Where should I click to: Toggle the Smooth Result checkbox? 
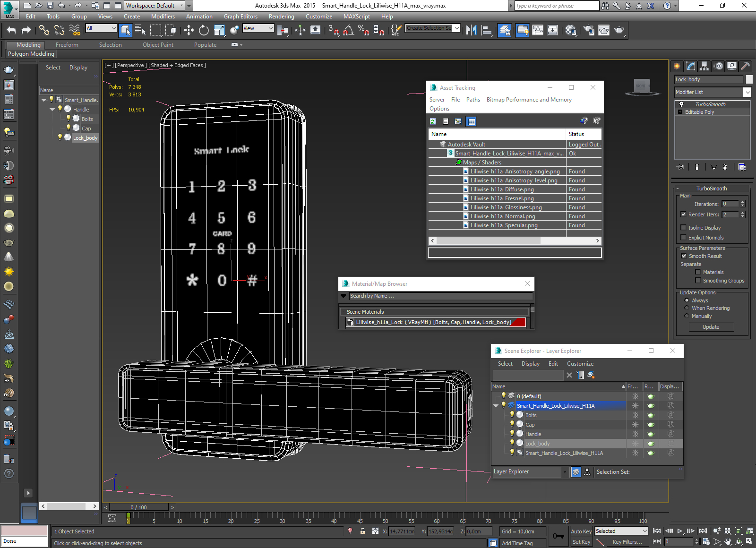point(684,256)
